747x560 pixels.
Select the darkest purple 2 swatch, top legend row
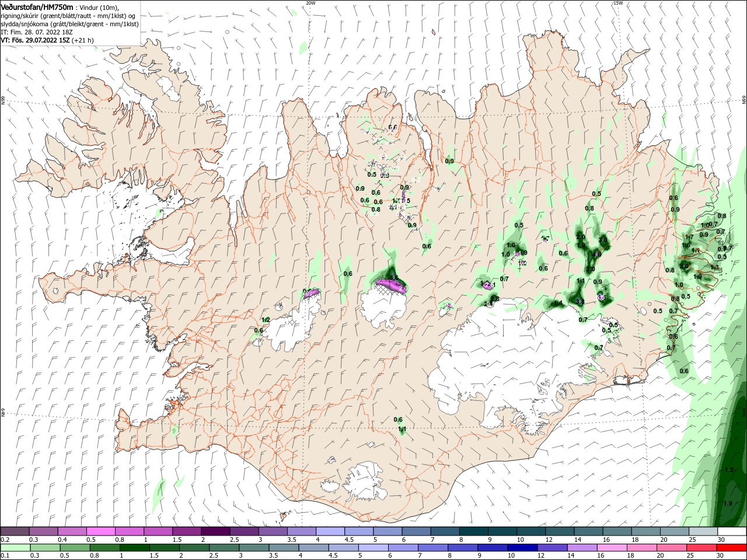pyautogui.click(x=215, y=531)
